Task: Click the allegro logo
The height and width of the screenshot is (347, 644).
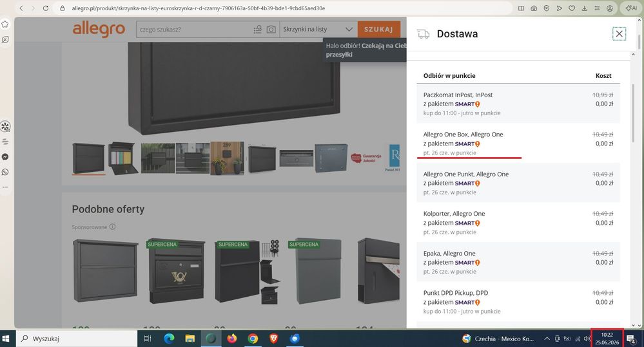Action: [99, 29]
